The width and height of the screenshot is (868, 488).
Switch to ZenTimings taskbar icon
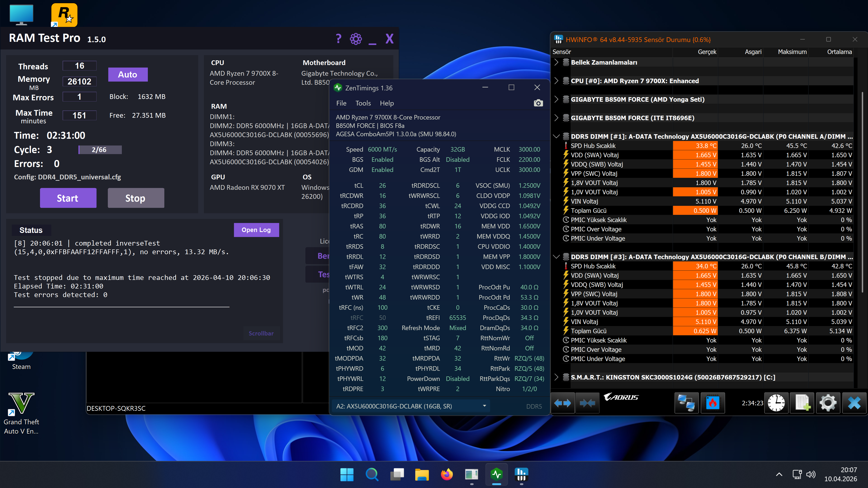[497, 474]
